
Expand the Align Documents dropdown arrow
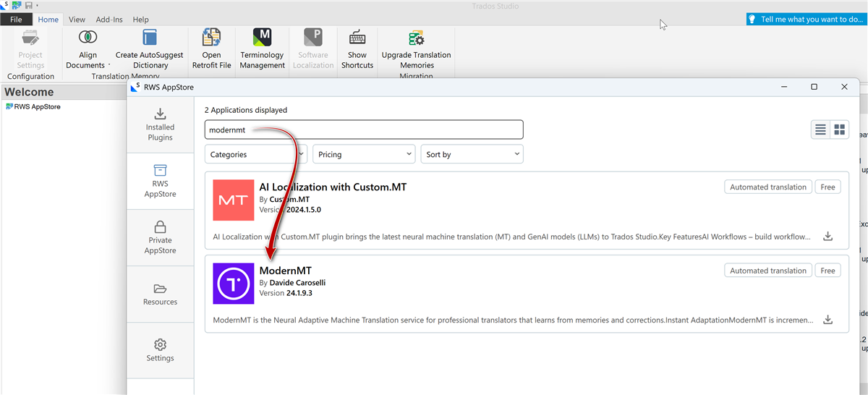click(x=109, y=65)
